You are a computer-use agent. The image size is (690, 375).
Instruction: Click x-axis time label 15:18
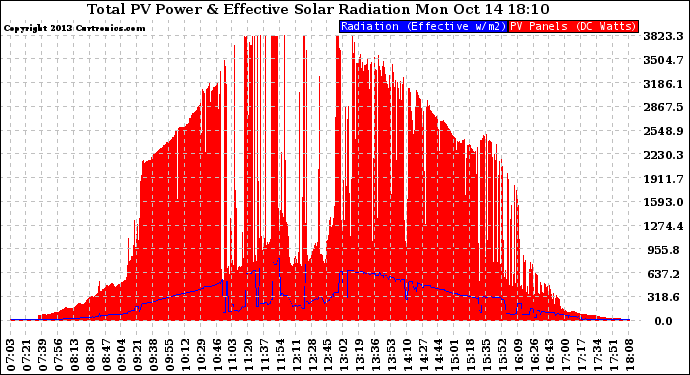pos(470,355)
